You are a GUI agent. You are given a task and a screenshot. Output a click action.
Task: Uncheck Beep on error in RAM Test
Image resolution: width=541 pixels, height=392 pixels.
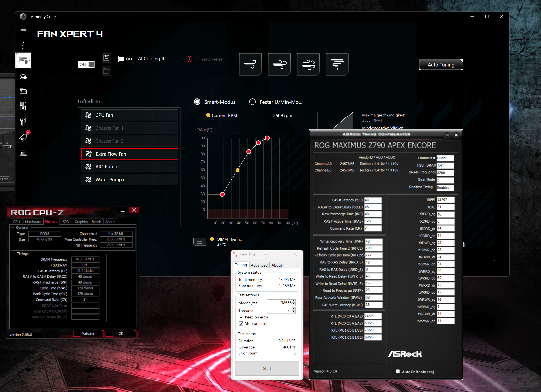click(x=241, y=317)
